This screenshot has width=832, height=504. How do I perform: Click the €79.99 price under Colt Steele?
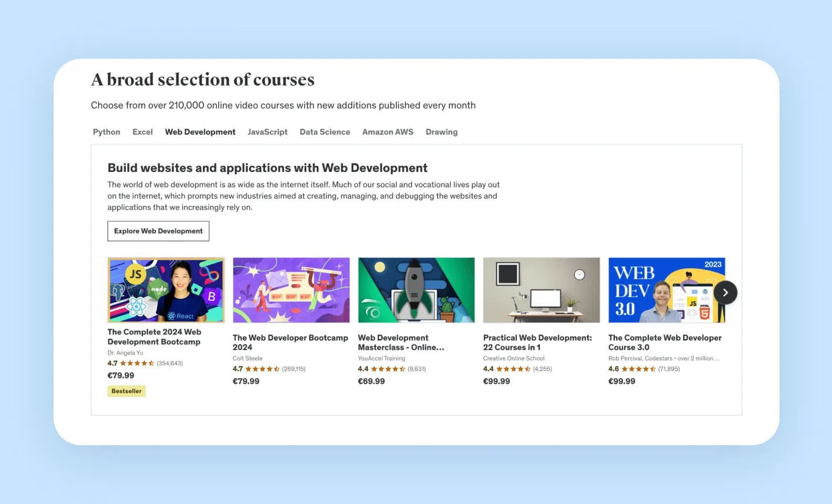point(246,381)
